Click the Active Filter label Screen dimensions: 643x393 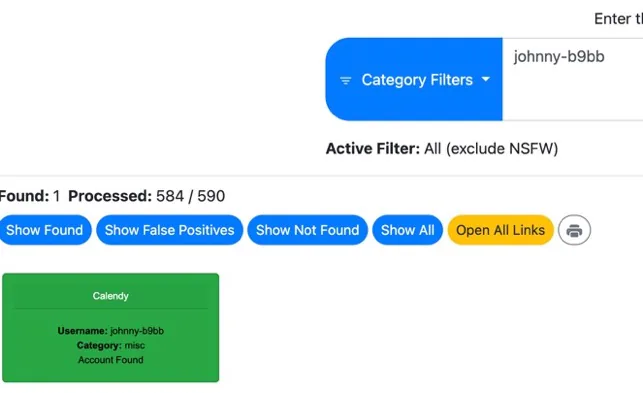[x=373, y=149]
